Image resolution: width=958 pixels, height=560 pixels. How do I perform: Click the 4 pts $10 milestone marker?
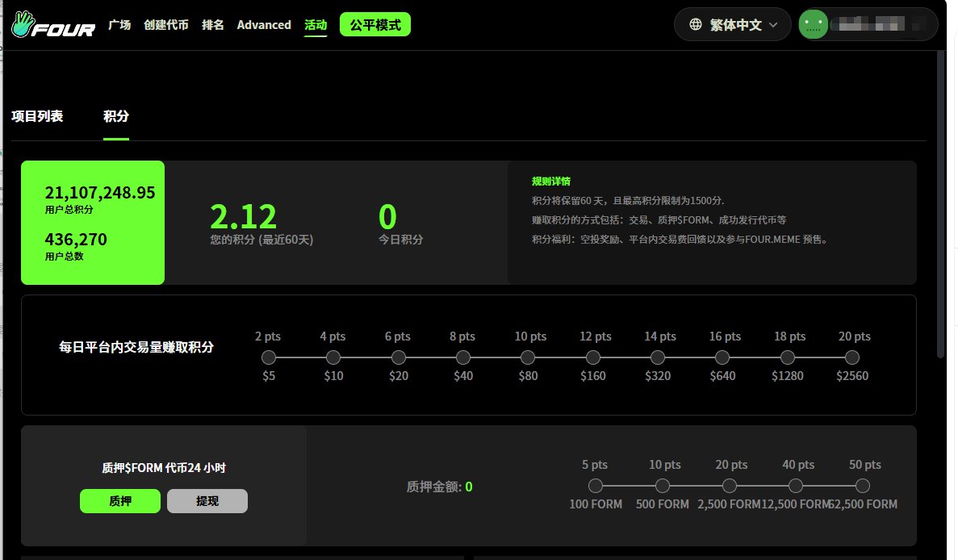pos(333,357)
